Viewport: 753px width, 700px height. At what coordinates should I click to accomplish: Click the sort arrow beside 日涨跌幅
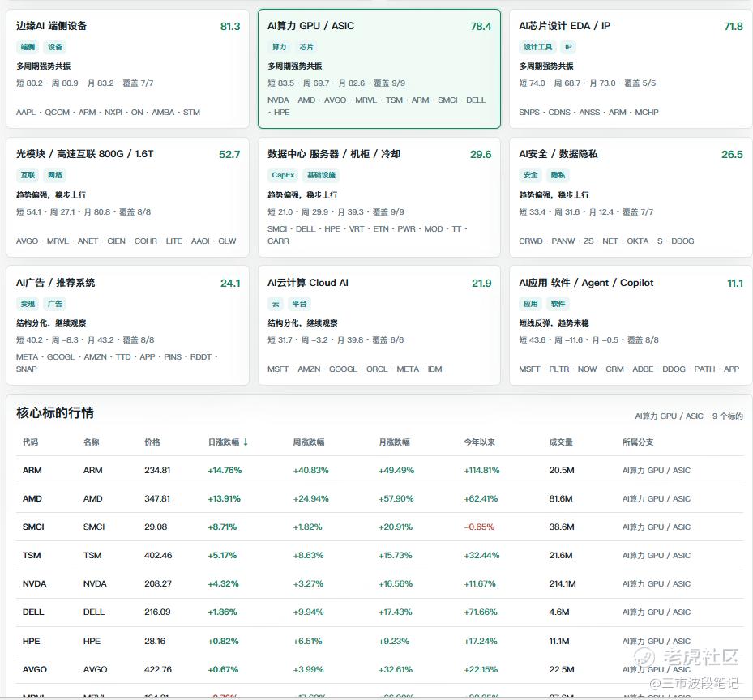[x=246, y=442]
